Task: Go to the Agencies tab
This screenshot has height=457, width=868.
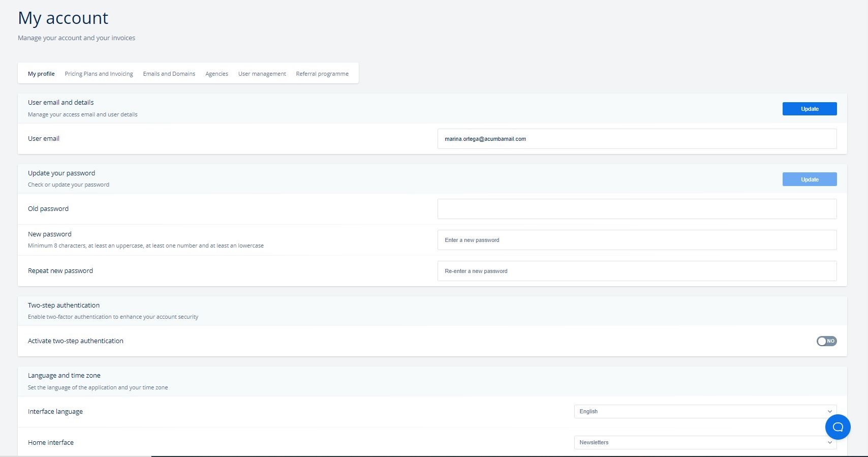Action: [216, 74]
